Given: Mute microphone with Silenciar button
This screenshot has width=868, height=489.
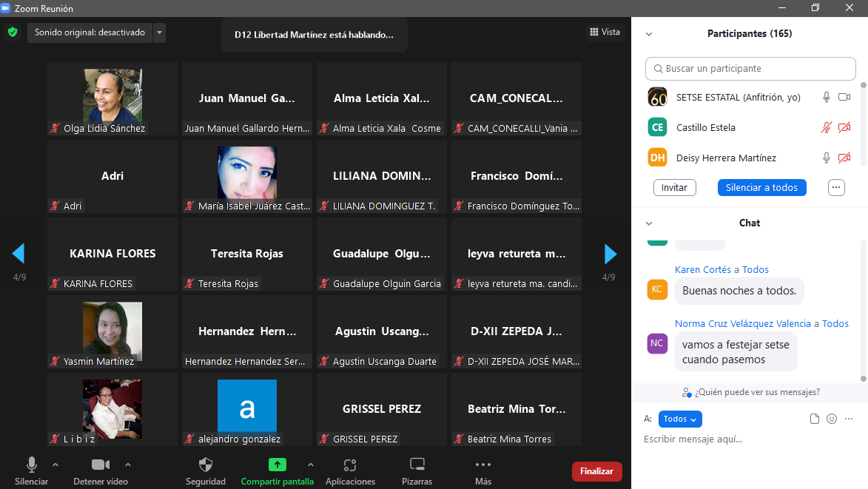Looking at the screenshot, I should [32, 465].
